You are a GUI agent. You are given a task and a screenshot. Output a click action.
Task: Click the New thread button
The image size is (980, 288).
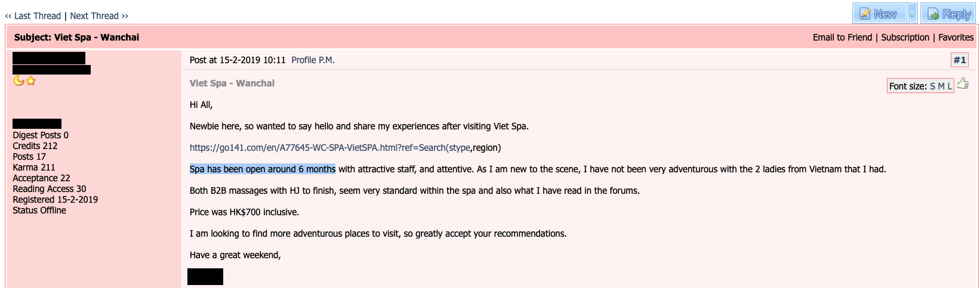tap(879, 14)
